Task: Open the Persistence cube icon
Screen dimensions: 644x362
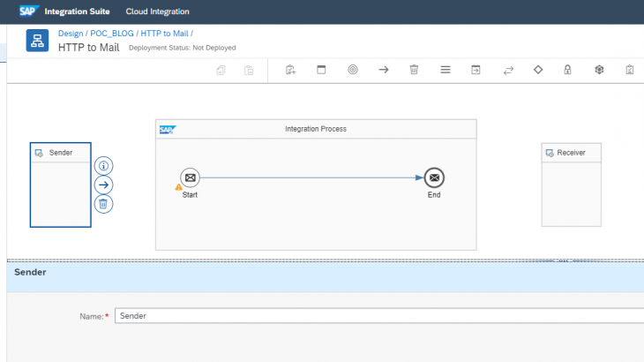Action: pyautogui.click(x=599, y=70)
